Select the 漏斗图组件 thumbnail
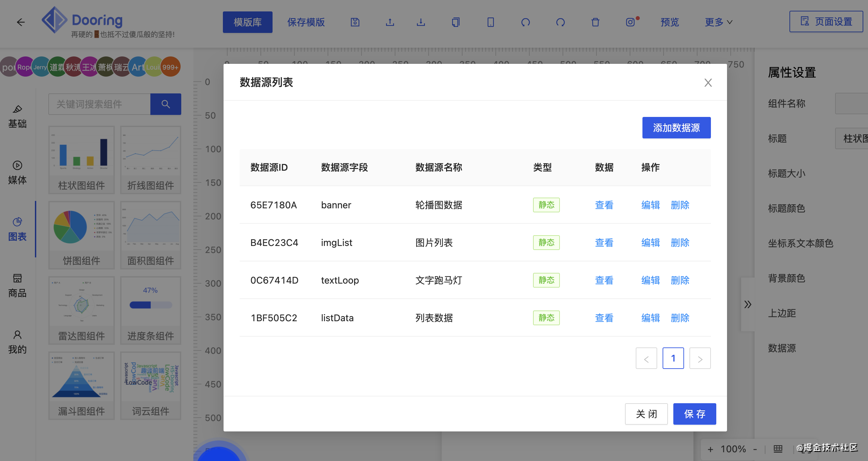Image resolution: width=868 pixels, height=461 pixels. pos(82,385)
